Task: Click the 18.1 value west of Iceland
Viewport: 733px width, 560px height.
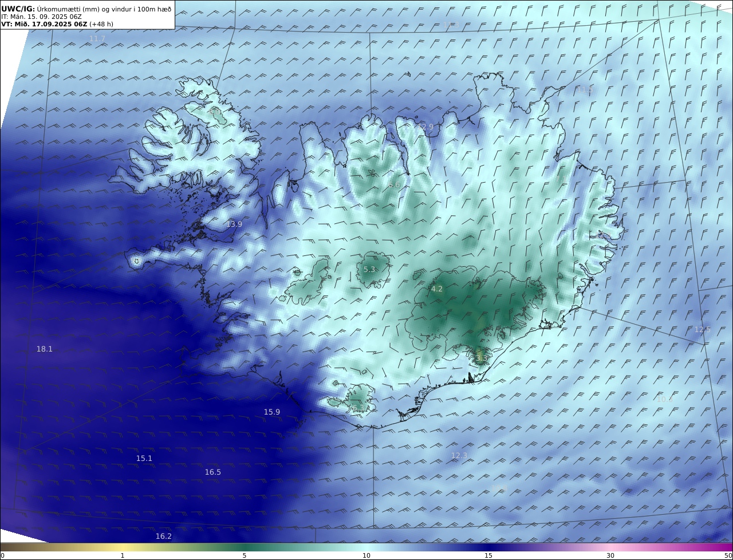Action: pyautogui.click(x=45, y=349)
